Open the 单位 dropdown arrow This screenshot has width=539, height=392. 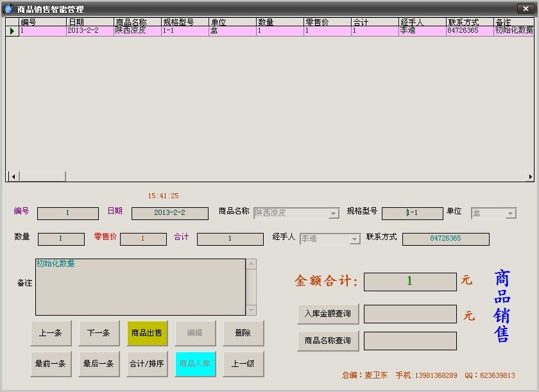[x=511, y=214]
